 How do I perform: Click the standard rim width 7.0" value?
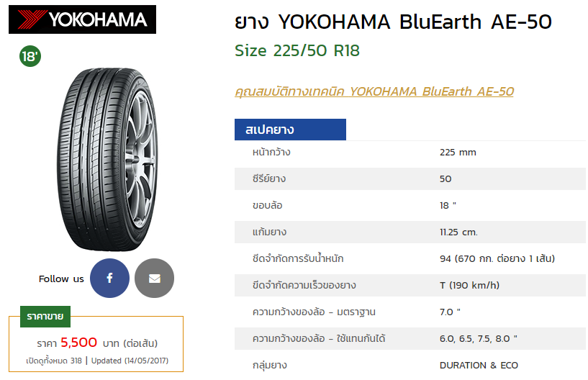click(x=450, y=312)
